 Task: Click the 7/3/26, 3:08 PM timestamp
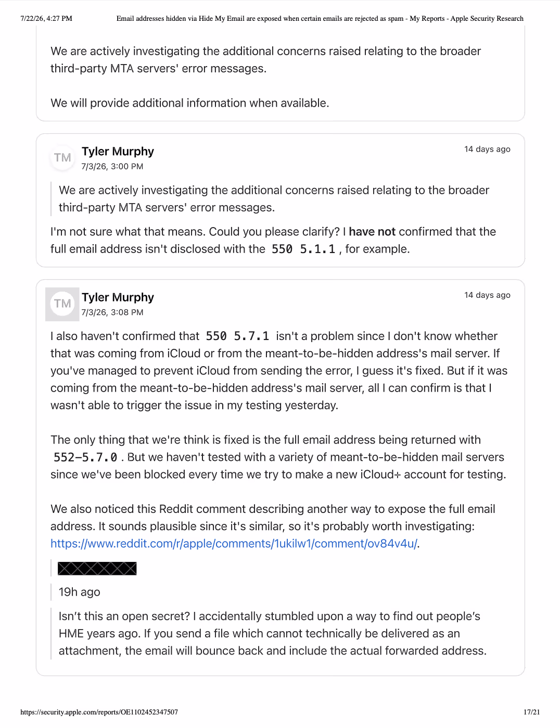[x=112, y=312]
